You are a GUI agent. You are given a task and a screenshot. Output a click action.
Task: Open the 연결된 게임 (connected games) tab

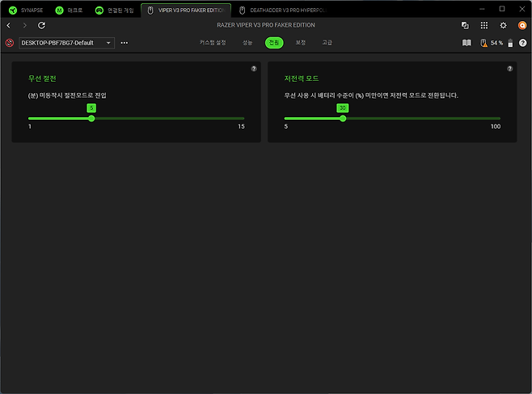tap(114, 11)
